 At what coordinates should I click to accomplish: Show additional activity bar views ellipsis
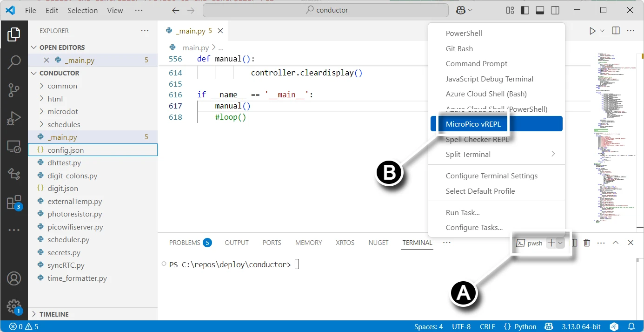14,230
